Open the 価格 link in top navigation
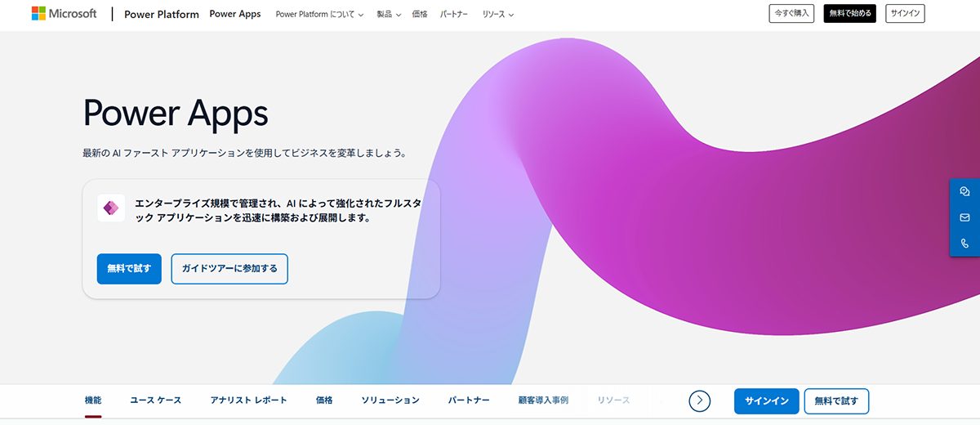980x425 pixels. click(420, 15)
